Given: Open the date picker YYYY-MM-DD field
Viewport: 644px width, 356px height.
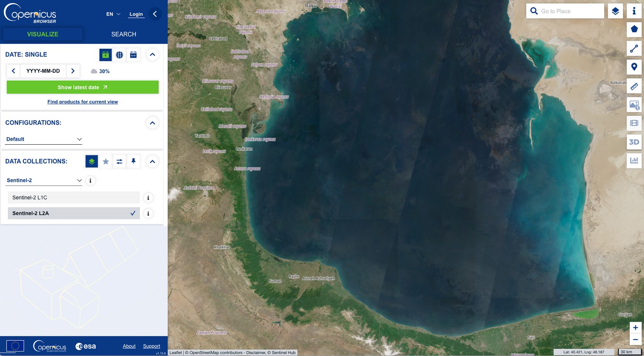Looking at the screenshot, I should [x=43, y=71].
